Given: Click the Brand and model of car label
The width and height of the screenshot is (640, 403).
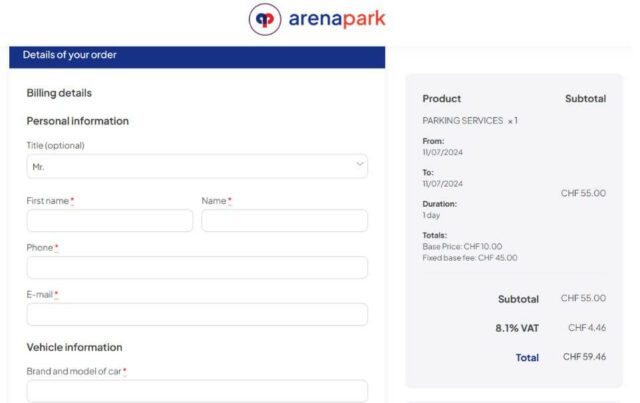Looking at the screenshot, I should 76,371.
